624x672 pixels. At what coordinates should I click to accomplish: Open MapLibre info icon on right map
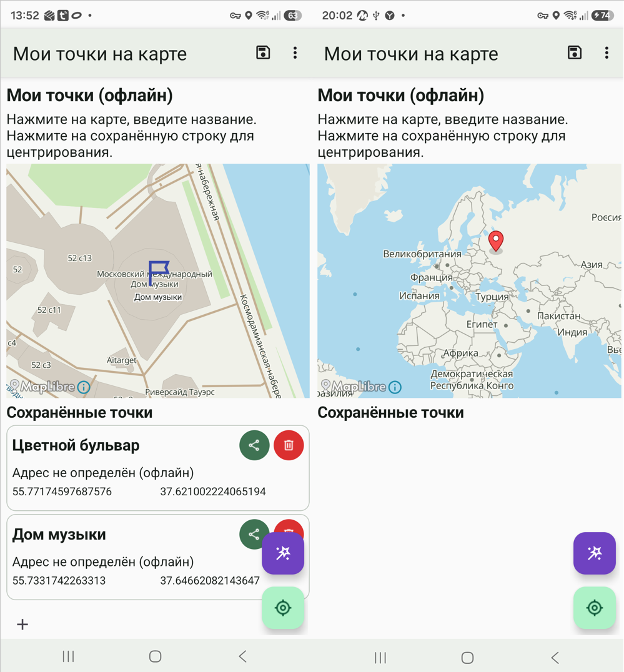tap(395, 387)
